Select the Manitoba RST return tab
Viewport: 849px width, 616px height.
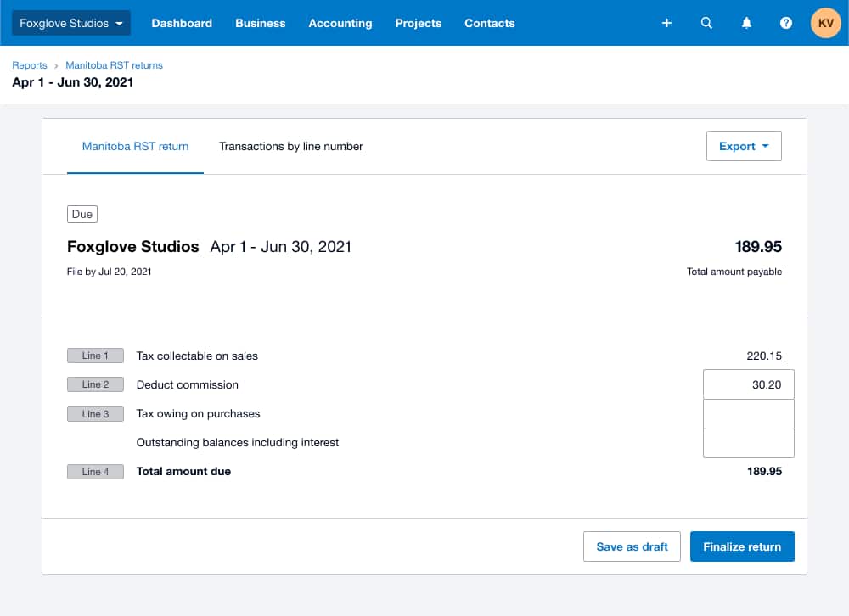(135, 146)
